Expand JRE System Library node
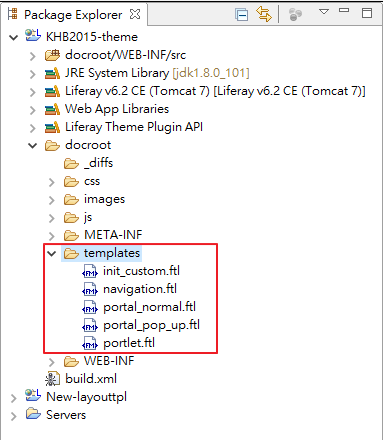The width and height of the screenshot is (383, 440). click(32, 74)
